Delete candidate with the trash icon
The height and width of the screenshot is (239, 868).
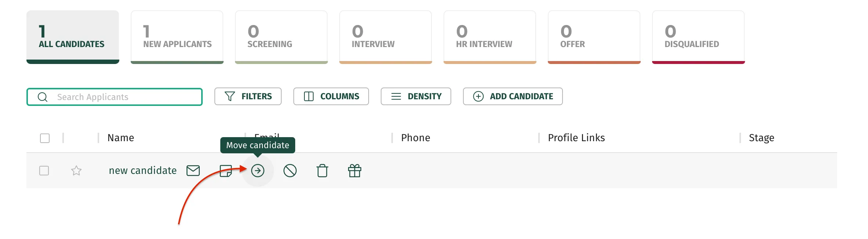point(322,171)
